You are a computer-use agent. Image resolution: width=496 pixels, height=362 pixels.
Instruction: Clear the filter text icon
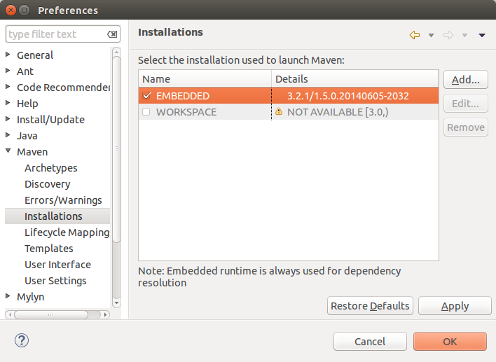pos(112,34)
